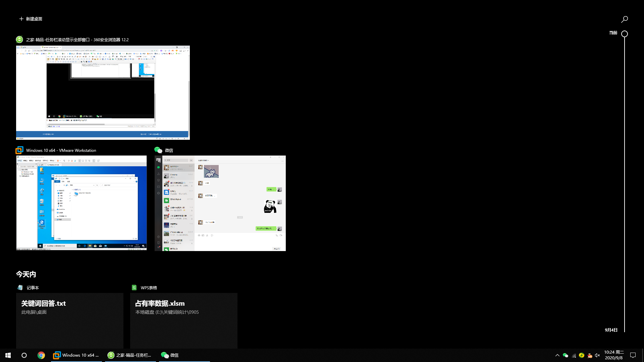Unmute using the speaker volume tray icon
Image resolution: width=644 pixels, height=362 pixels.
coord(597,355)
